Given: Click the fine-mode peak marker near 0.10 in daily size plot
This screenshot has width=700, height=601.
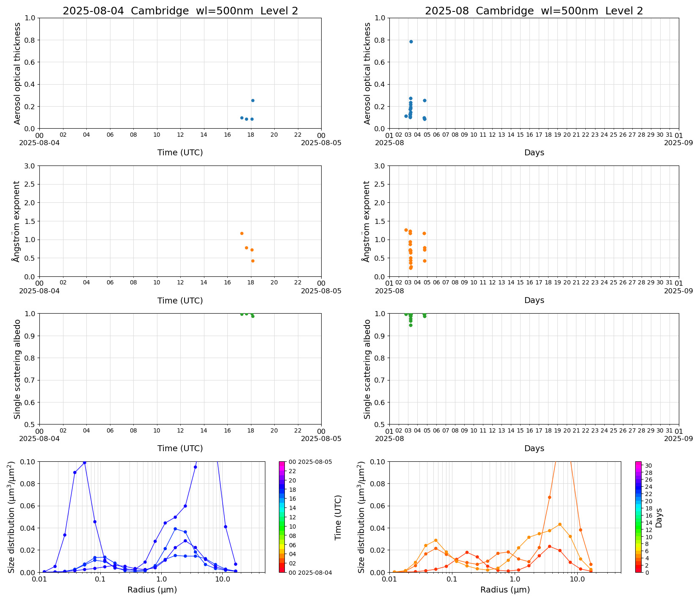Looking at the screenshot, I should click(85, 463).
